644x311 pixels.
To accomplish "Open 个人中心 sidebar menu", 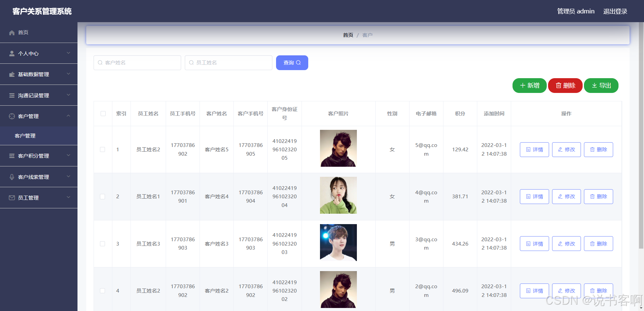I will coord(39,53).
